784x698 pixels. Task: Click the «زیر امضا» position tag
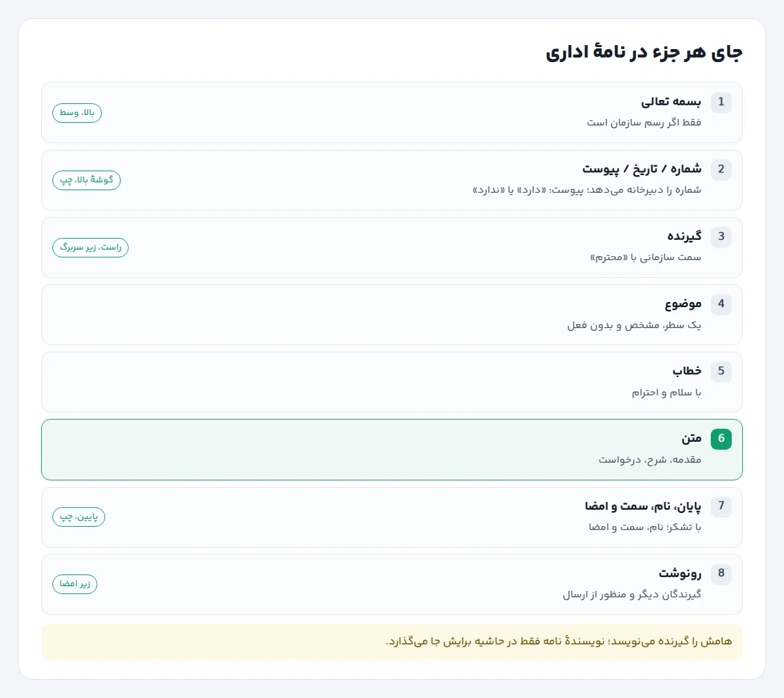tap(74, 584)
